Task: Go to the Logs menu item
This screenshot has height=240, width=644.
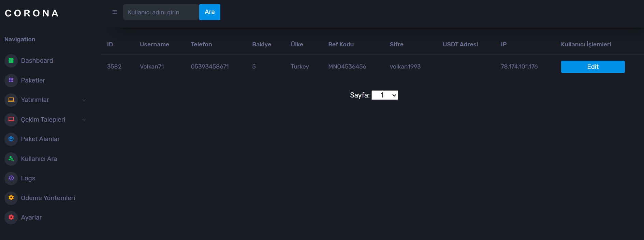Action: 28,178
